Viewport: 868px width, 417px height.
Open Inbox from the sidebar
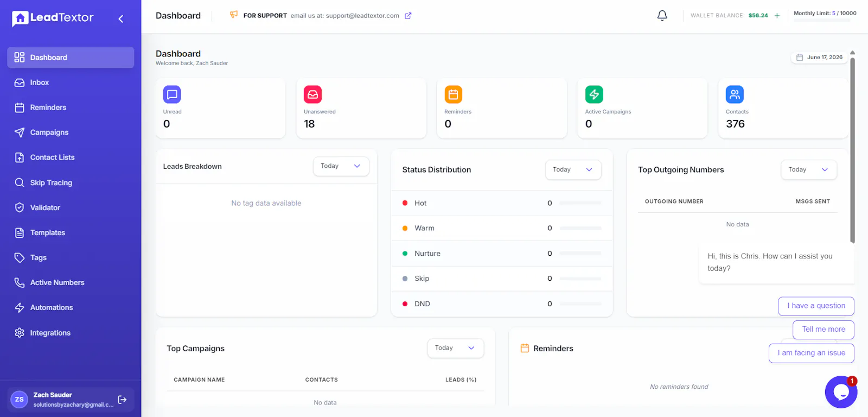coord(71,83)
